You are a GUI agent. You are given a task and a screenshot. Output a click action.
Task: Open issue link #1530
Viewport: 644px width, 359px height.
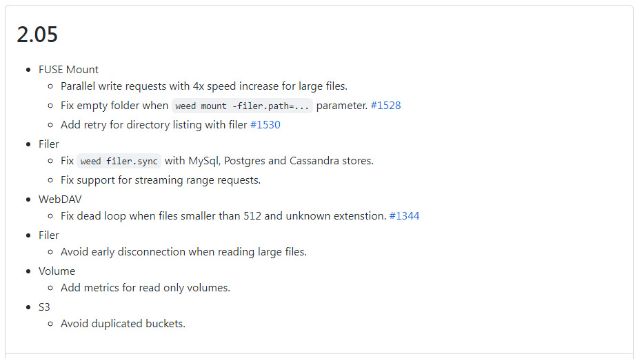[265, 125]
